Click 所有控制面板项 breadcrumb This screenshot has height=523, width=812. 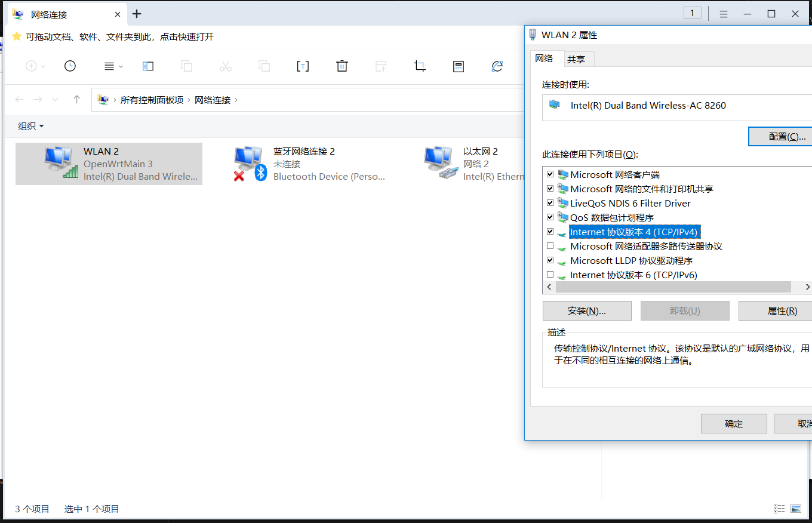point(152,100)
